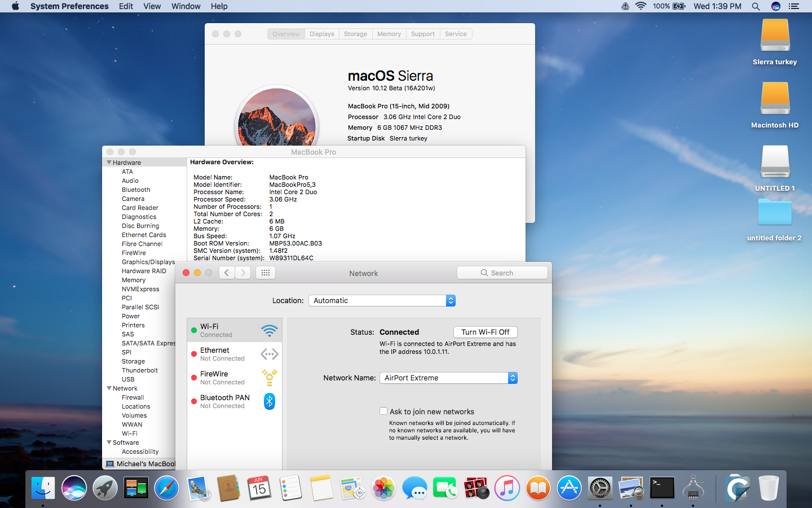This screenshot has height=508, width=812.
Task: Open Preview app in the dock
Action: 631,488
